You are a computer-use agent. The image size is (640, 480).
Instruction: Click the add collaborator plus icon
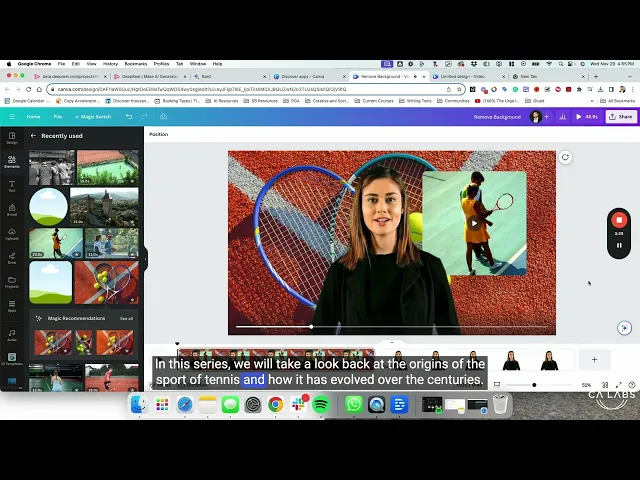point(547,117)
